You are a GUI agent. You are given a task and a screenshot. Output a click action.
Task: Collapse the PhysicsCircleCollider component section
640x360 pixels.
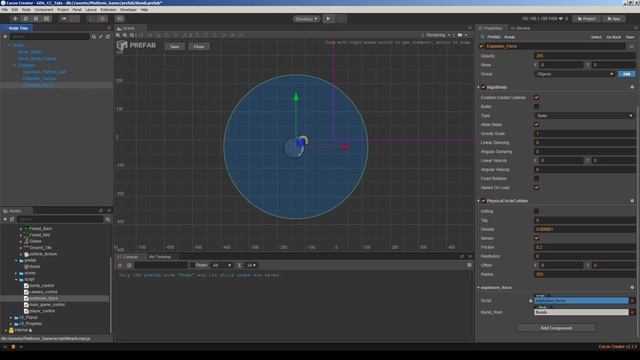point(478,201)
